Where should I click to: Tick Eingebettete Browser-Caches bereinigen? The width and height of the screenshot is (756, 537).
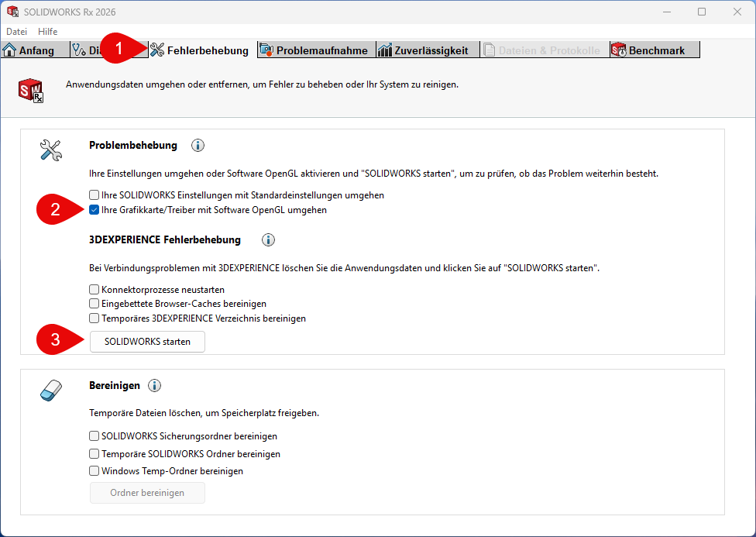click(x=94, y=304)
